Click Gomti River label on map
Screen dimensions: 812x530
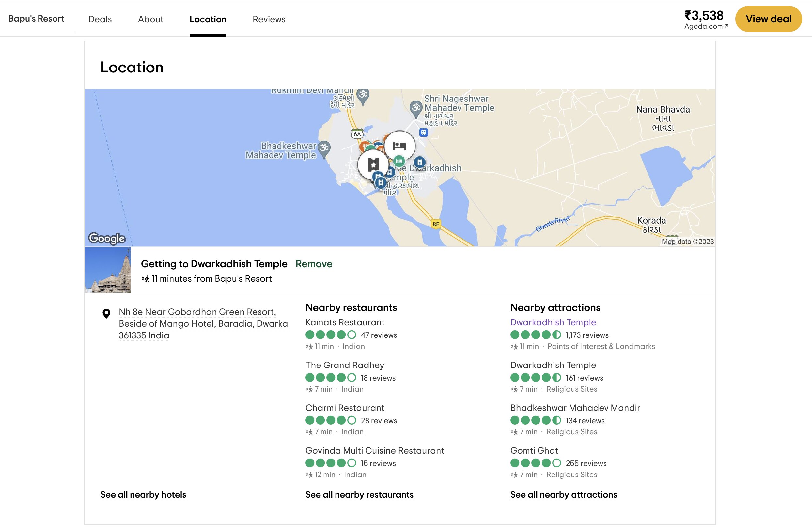pyautogui.click(x=552, y=224)
